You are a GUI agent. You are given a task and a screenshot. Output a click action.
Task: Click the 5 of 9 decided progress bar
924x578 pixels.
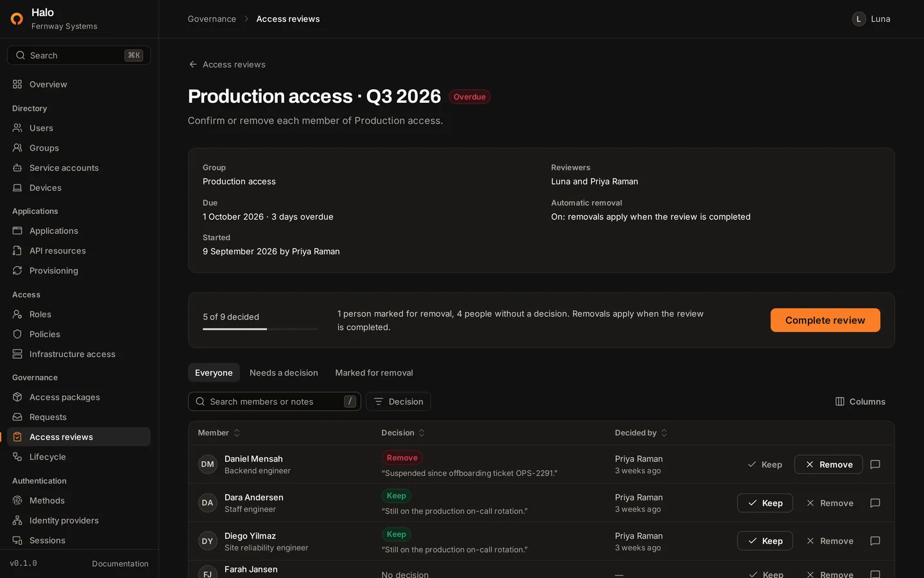tap(261, 329)
